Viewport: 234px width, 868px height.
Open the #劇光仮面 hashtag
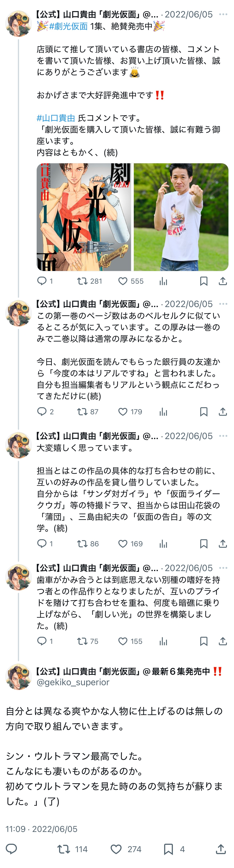[x=68, y=26]
